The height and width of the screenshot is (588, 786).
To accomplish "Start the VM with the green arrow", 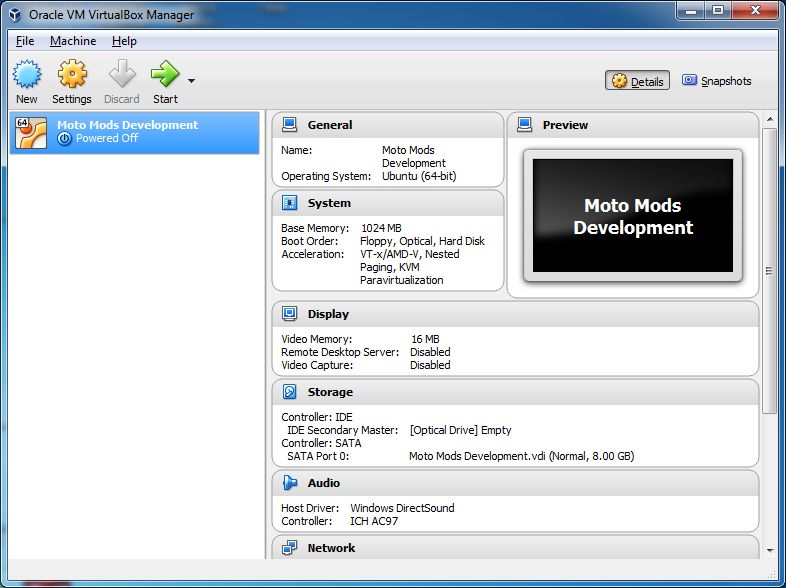I will pyautogui.click(x=165, y=74).
